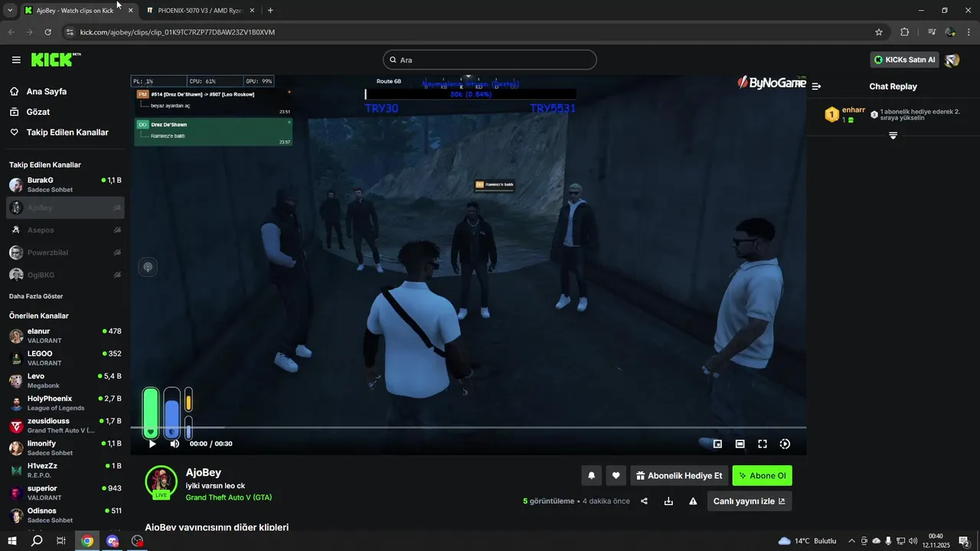Share this clip
980x551 pixels.
click(644, 501)
